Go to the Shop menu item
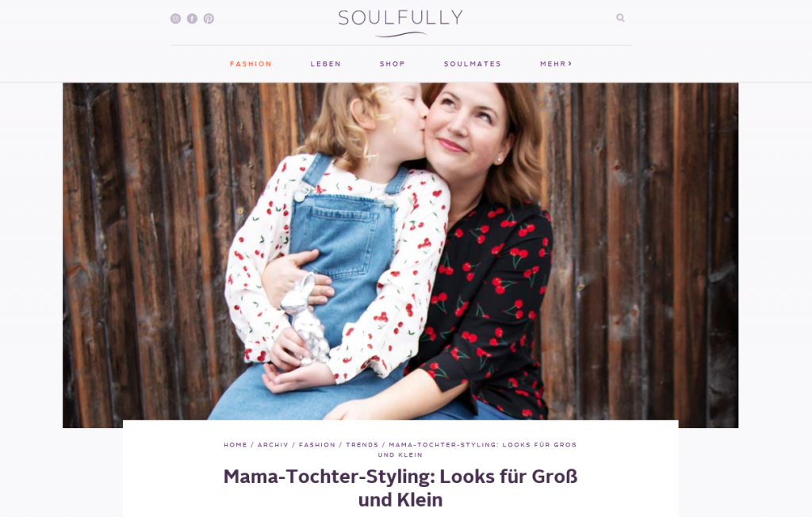812x517 pixels. click(x=392, y=63)
